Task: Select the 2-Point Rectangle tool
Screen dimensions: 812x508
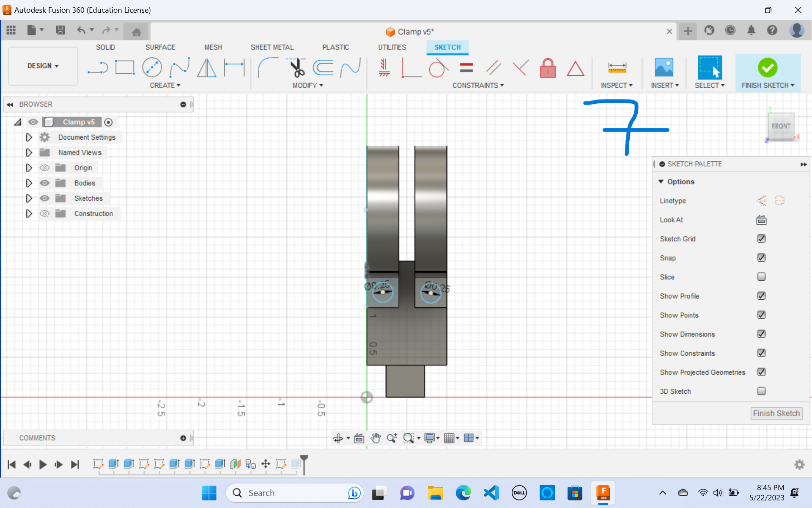Action: click(x=125, y=67)
